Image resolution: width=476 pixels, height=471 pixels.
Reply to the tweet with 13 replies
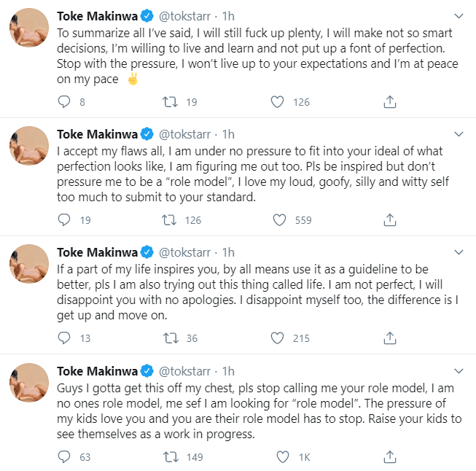point(64,338)
